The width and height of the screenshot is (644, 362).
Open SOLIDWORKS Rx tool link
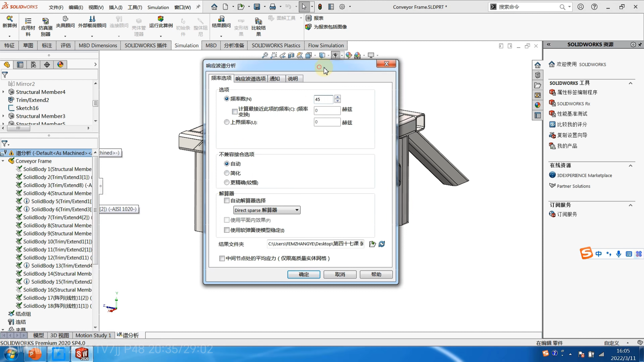point(573,104)
